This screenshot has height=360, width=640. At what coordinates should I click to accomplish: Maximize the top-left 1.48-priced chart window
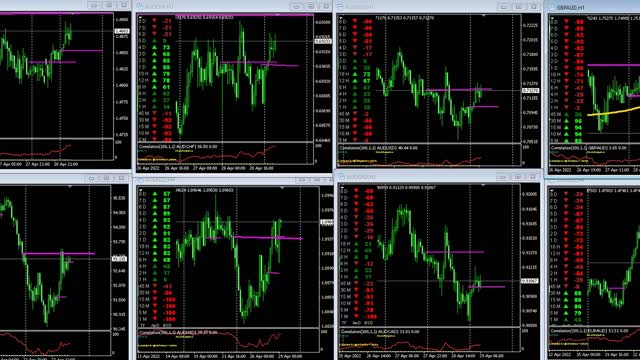coord(109,5)
